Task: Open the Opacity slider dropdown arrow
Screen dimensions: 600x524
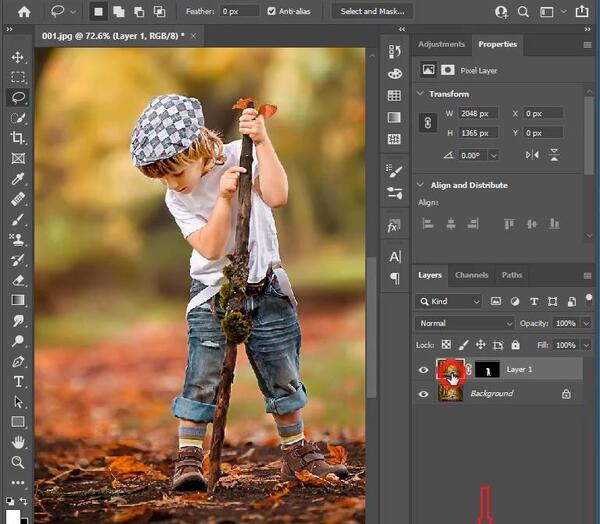Action: 587,323
